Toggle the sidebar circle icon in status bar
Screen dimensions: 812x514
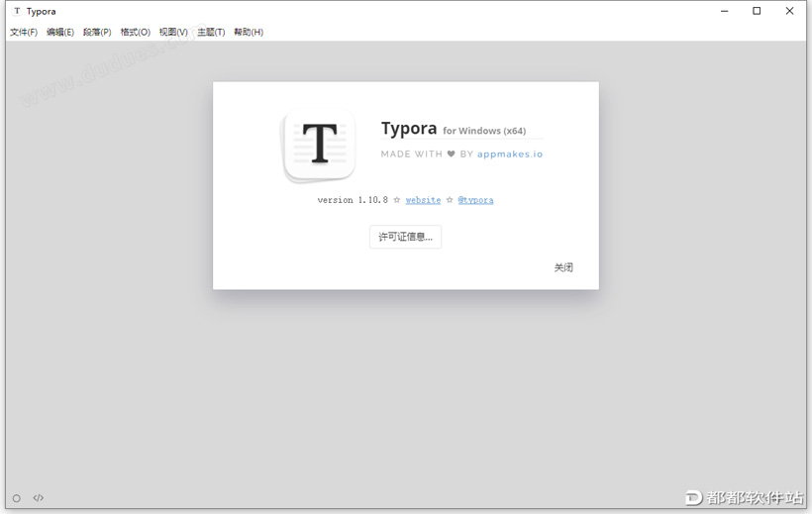pos(17,498)
